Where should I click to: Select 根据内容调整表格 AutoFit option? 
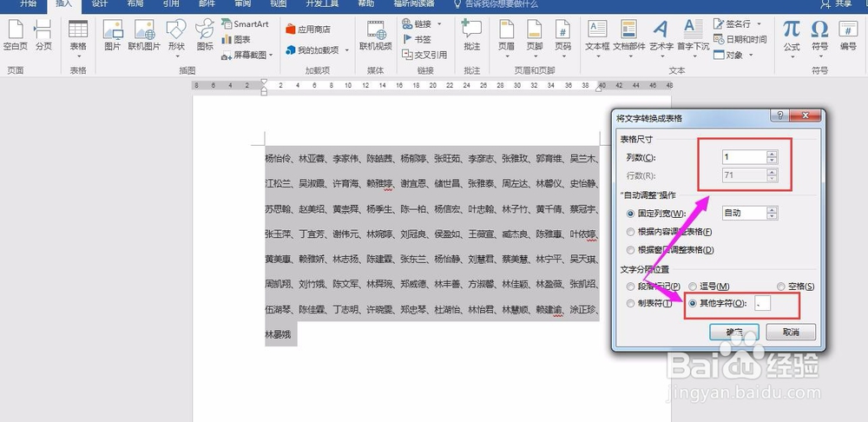(x=669, y=232)
